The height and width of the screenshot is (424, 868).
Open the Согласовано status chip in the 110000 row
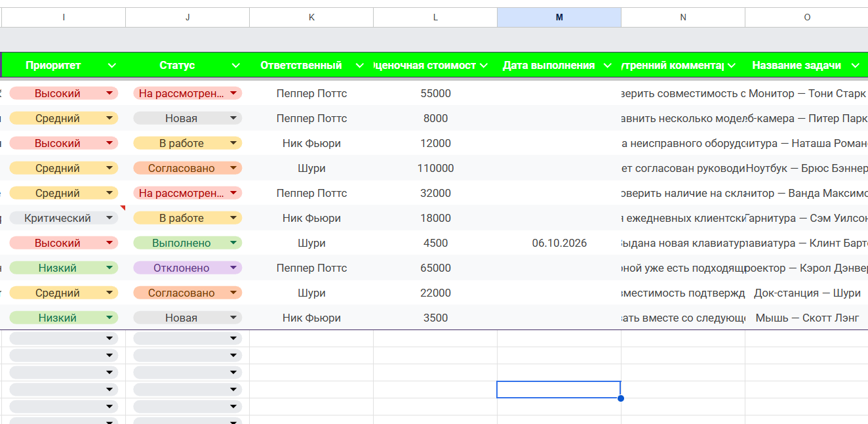click(x=187, y=169)
